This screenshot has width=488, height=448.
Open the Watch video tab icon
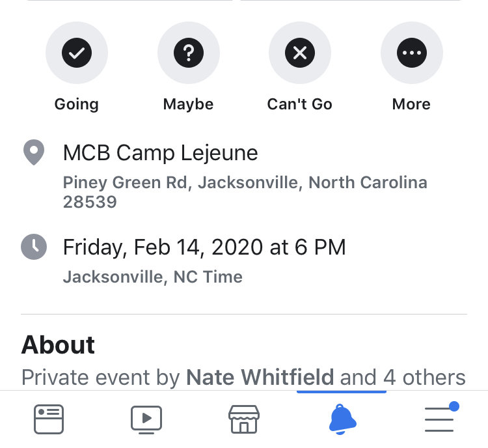[x=146, y=419]
